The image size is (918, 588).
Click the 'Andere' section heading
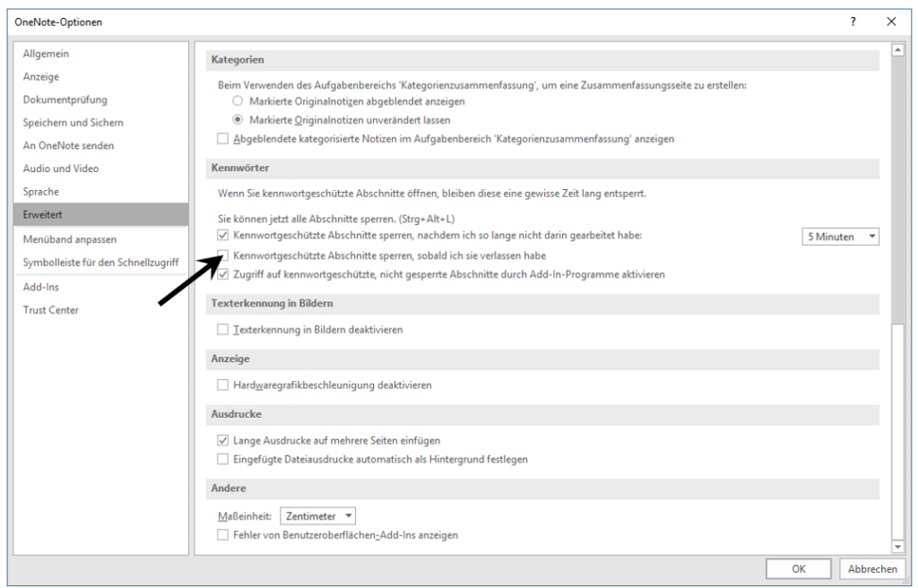(x=229, y=489)
